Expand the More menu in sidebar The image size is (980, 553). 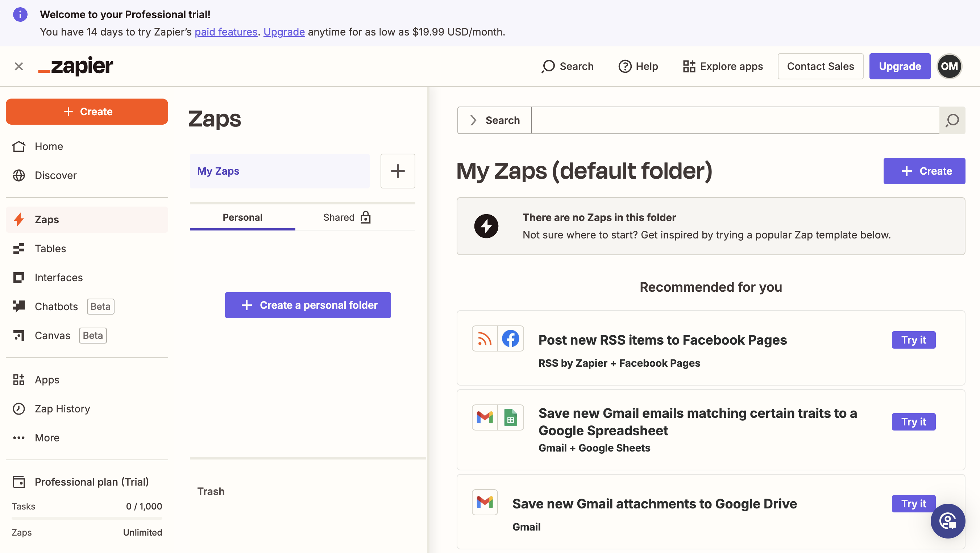(47, 438)
